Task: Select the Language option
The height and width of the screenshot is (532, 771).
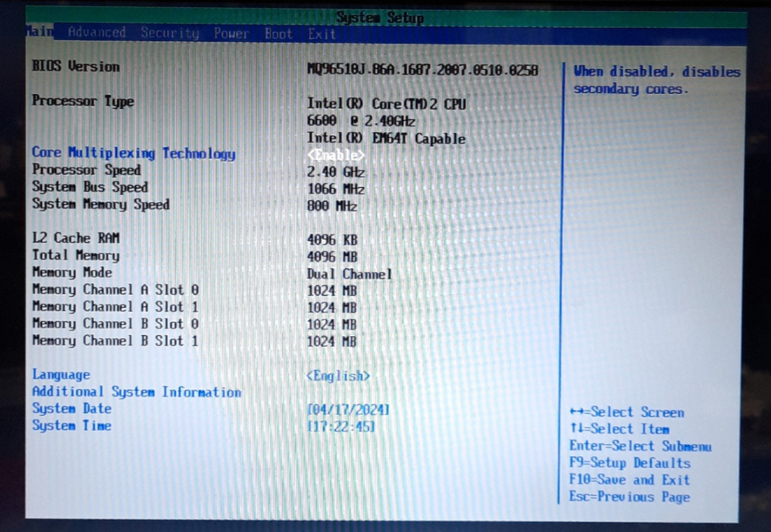Action: click(61, 375)
